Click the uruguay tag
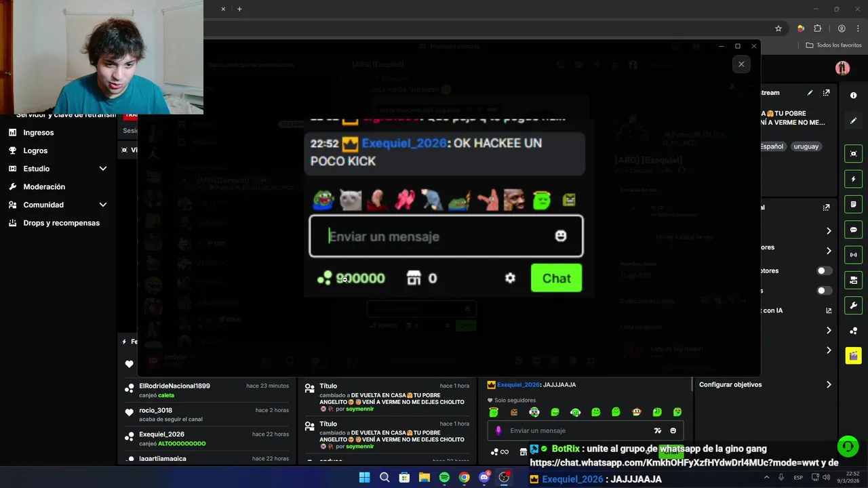Image resolution: width=868 pixels, height=488 pixels. pyautogui.click(x=806, y=146)
